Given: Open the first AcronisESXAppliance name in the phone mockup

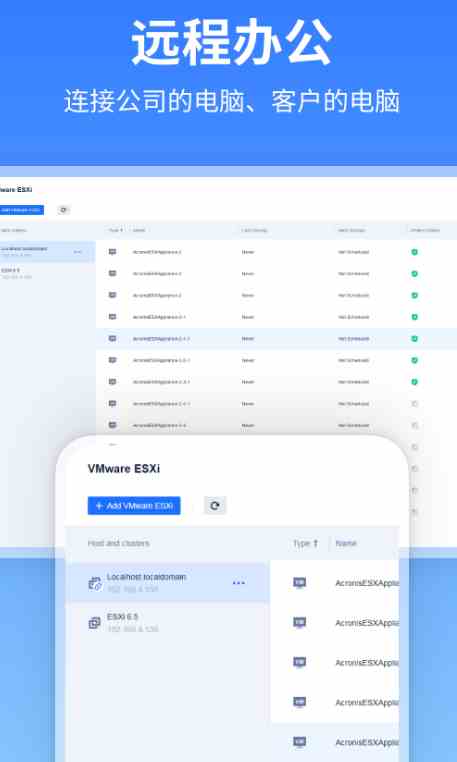Looking at the screenshot, I should pyautogui.click(x=367, y=583).
